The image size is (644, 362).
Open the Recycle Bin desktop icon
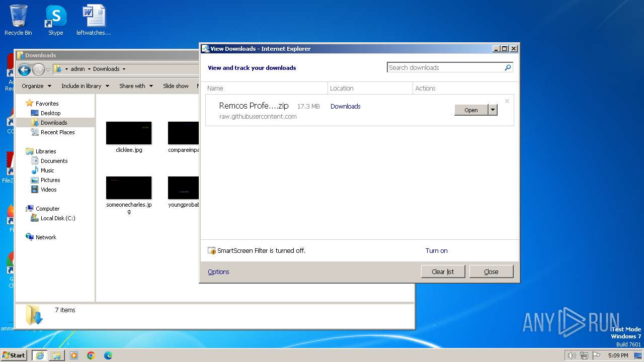(18, 20)
